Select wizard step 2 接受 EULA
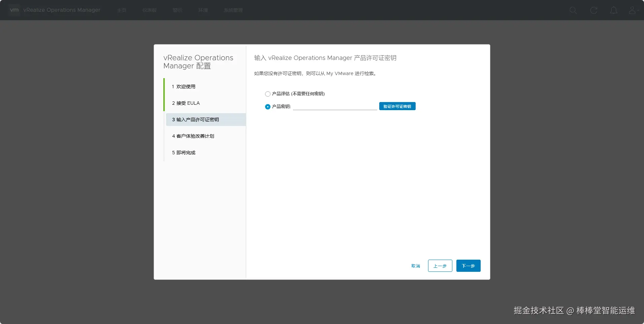The width and height of the screenshot is (644, 324). pyautogui.click(x=205, y=103)
